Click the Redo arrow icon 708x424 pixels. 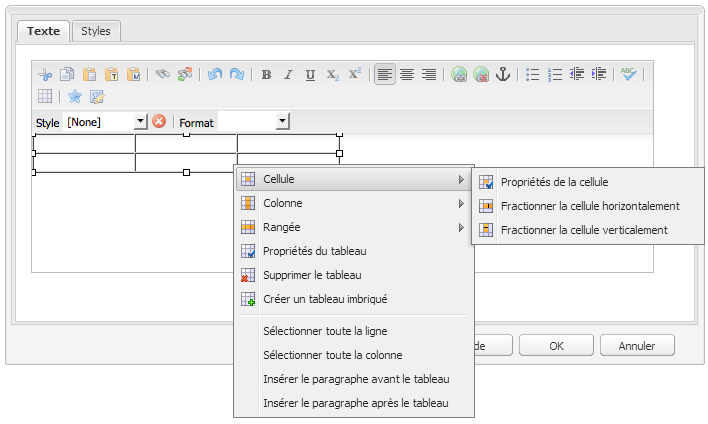tap(237, 75)
